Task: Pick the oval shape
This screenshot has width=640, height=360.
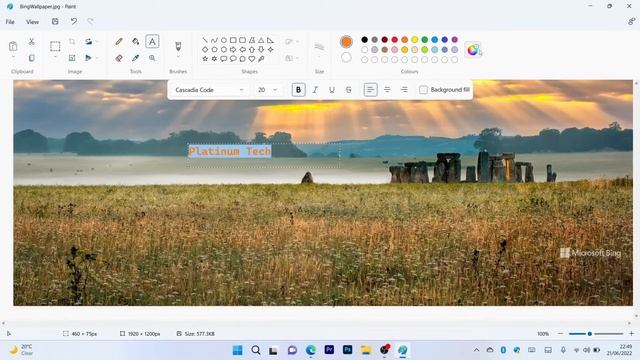Action: 224,40
